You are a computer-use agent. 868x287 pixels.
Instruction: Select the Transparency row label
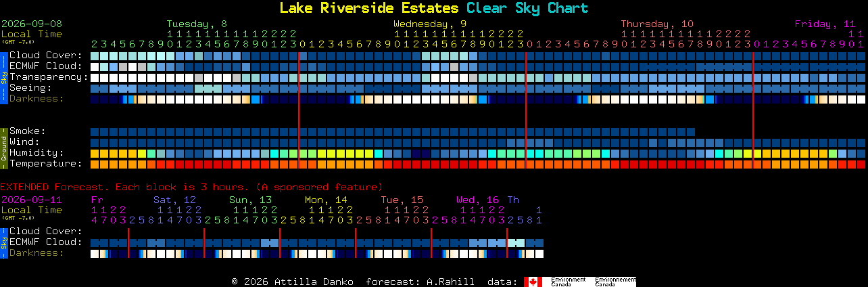[49, 77]
